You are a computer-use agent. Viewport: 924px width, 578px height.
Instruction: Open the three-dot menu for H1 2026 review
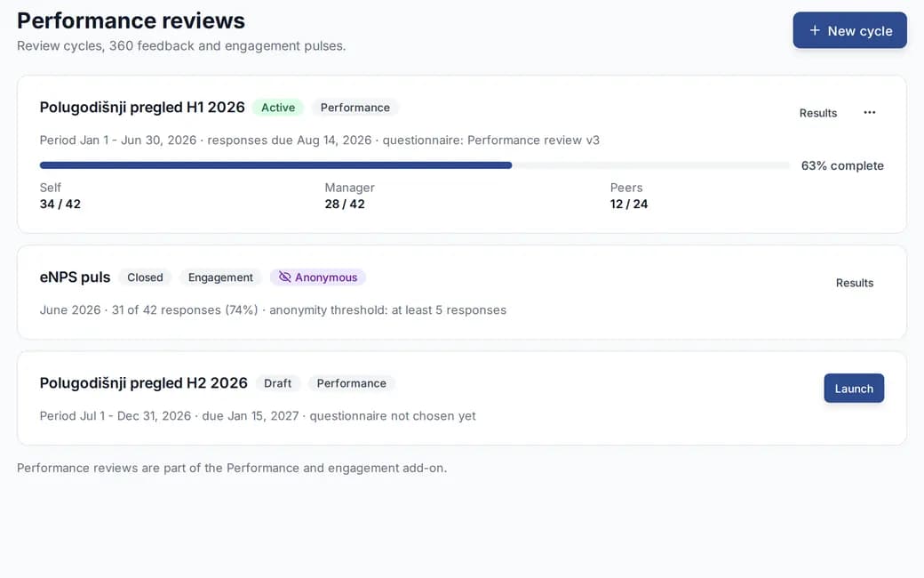coord(869,113)
